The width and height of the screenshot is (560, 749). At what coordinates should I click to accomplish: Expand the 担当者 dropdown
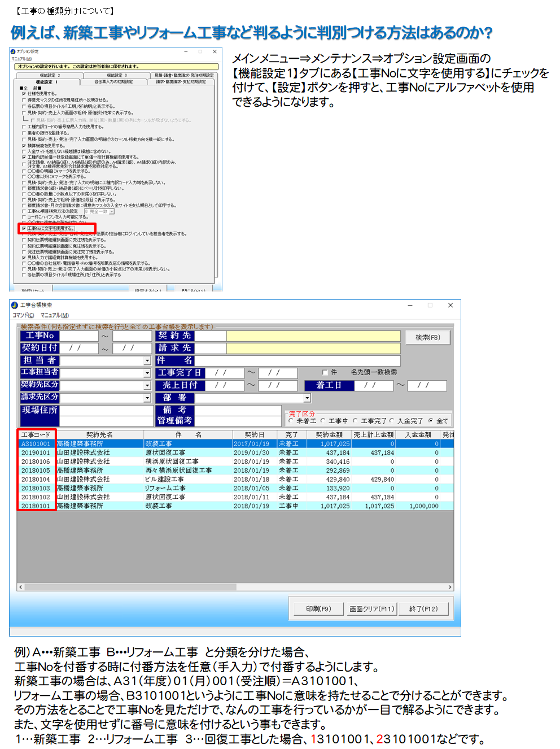click(x=147, y=361)
